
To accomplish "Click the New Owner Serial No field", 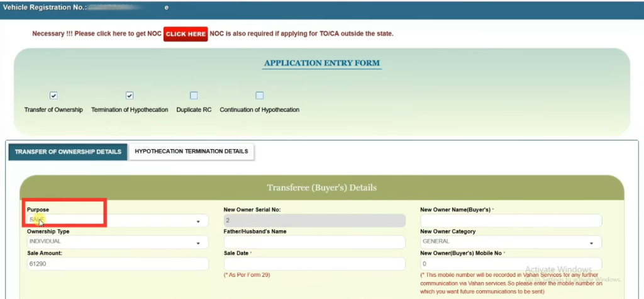I will 314,221.
